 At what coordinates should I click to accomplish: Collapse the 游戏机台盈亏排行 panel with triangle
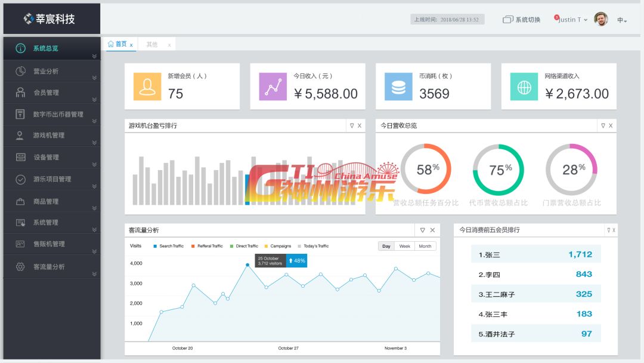352,126
